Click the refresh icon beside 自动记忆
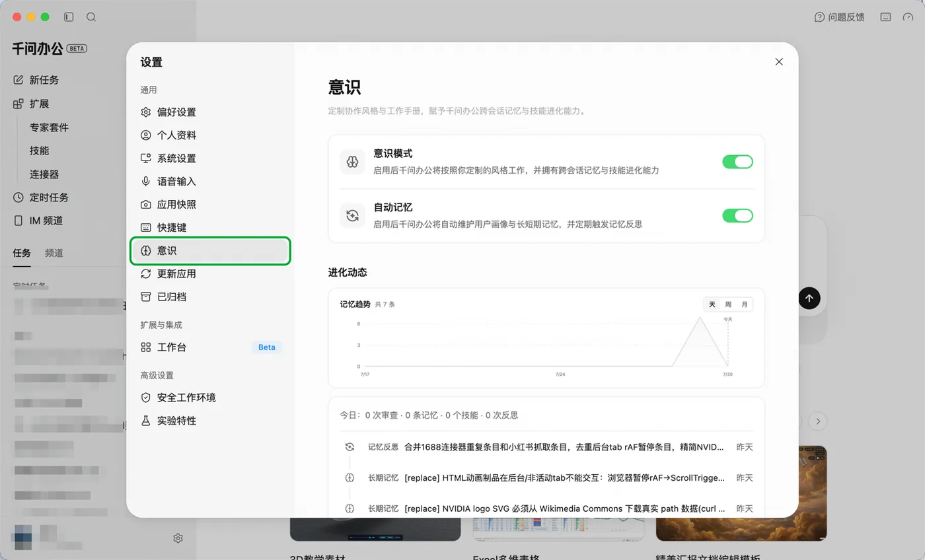The width and height of the screenshot is (925, 560). pos(352,215)
